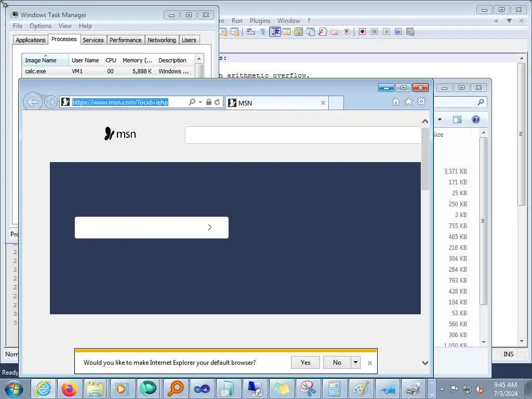
Task: Open the address bar autocomplete dropdown arrow
Action: point(200,102)
